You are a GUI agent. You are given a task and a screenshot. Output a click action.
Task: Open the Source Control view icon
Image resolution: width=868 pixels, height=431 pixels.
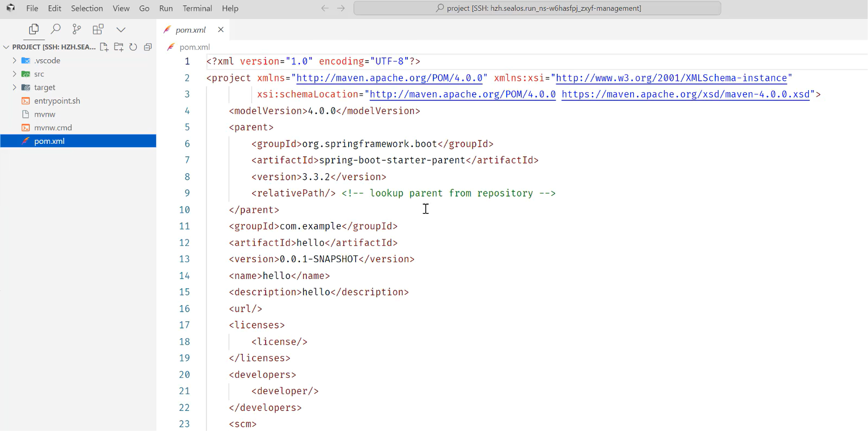pyautogui.click(x=77, y=29)
